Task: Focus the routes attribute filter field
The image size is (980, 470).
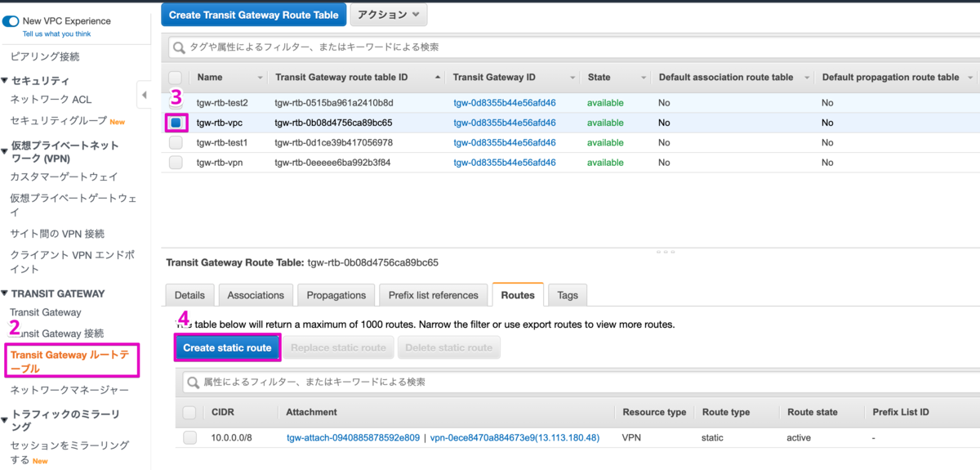Action: (x=581, y=382)
